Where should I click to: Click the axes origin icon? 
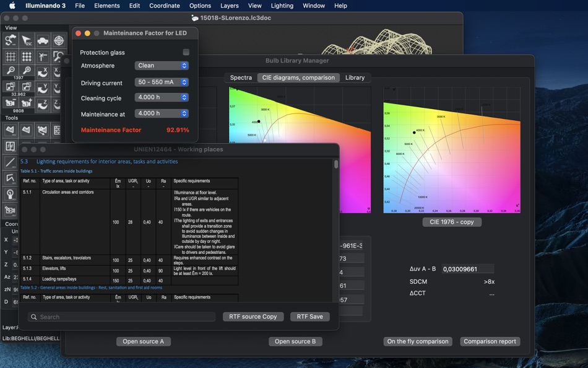[43, 56]
